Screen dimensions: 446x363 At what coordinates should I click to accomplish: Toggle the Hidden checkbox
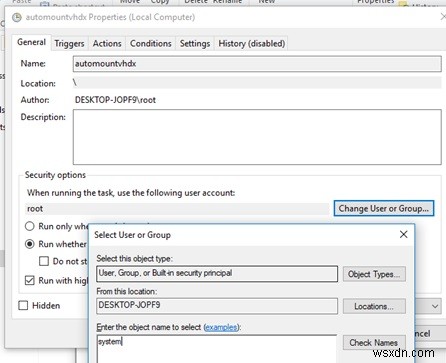(23, 305)
